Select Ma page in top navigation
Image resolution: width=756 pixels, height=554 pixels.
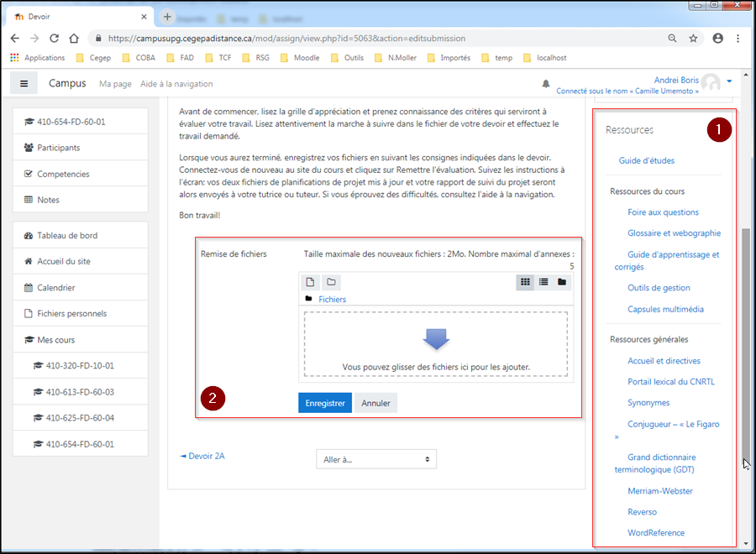[115, 84]
